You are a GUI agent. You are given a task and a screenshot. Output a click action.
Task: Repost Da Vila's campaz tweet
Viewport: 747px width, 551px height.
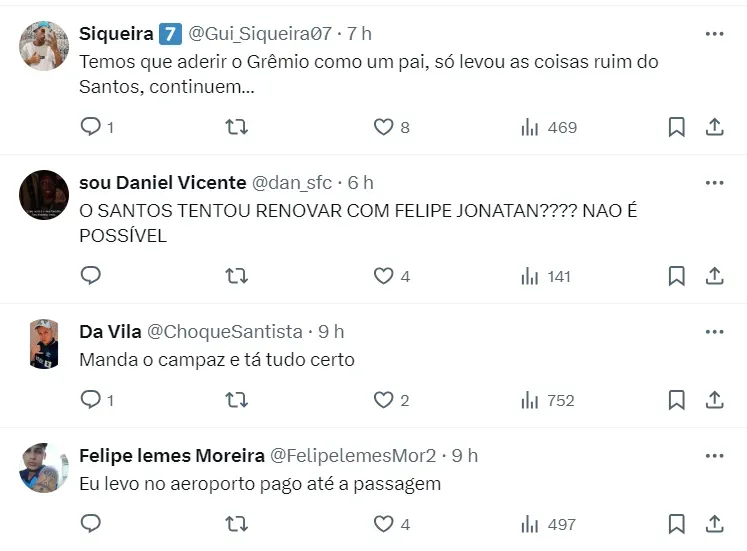tap(237, 400)
